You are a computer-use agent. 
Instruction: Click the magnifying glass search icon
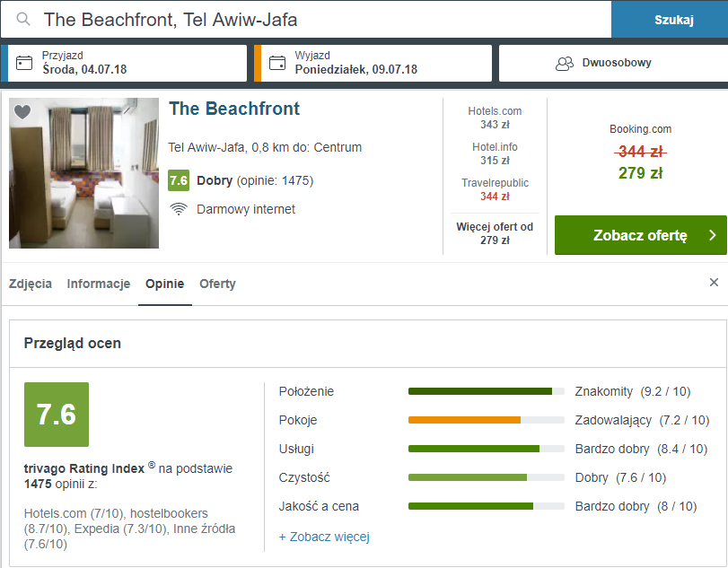(x=22, y=19)
